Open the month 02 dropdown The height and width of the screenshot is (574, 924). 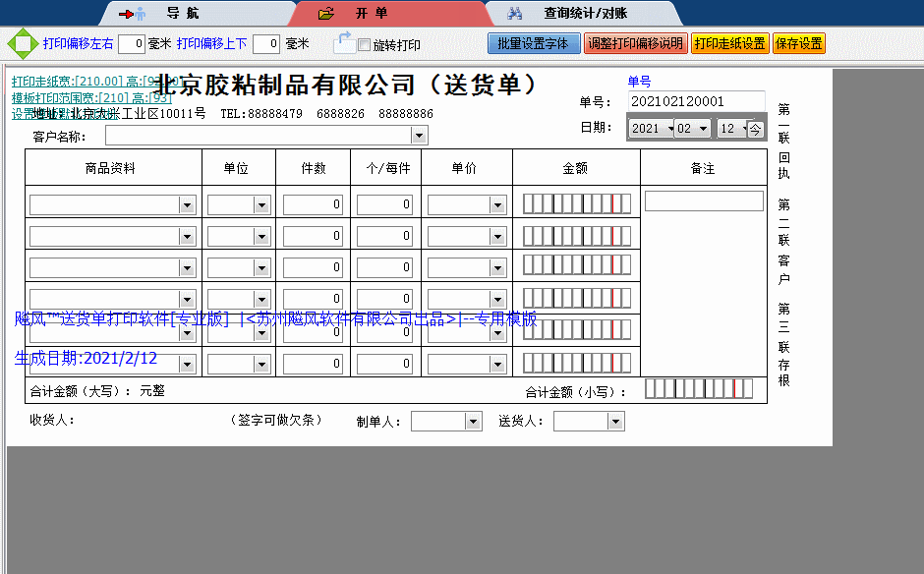(704, 129)
